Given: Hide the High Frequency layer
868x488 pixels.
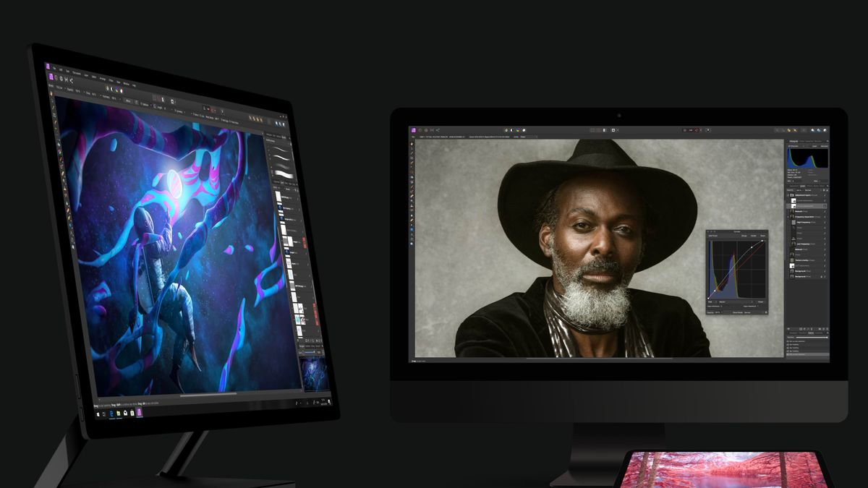Looking at the screenshot, I should point(825,222).
